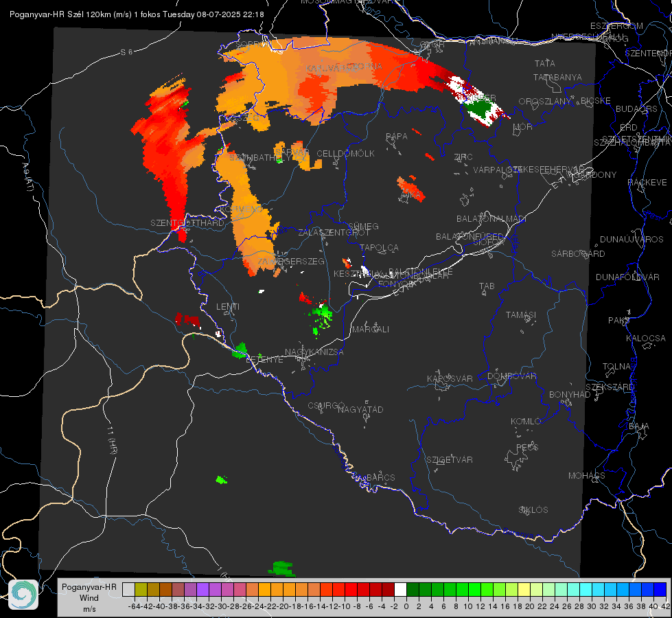This screenshot has height=618, width=672.
Task: Pick the gray first swatch of the legend
Action: pyautogui.click(x=128, y=589)
